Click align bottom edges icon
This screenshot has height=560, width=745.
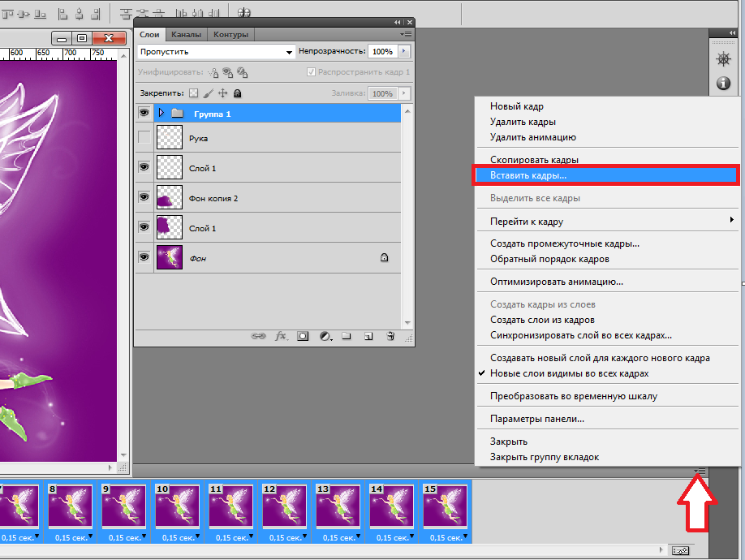(x=41, y=14)
